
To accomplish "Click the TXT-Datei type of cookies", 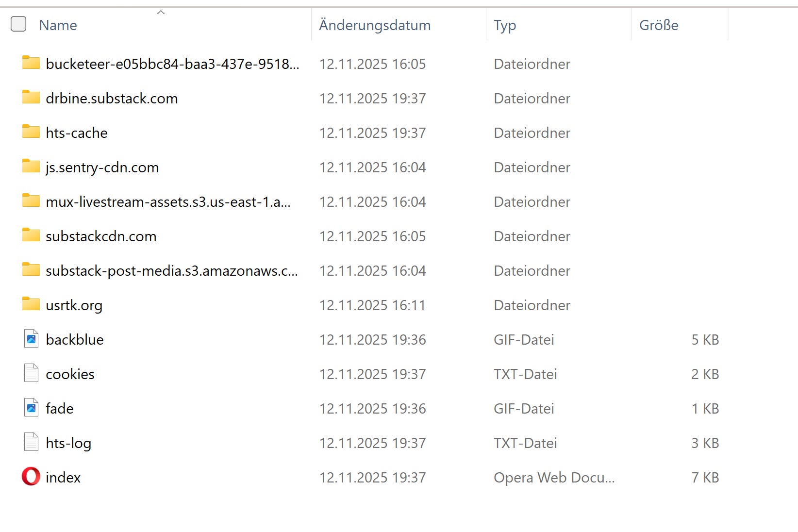I will (525, 374).
